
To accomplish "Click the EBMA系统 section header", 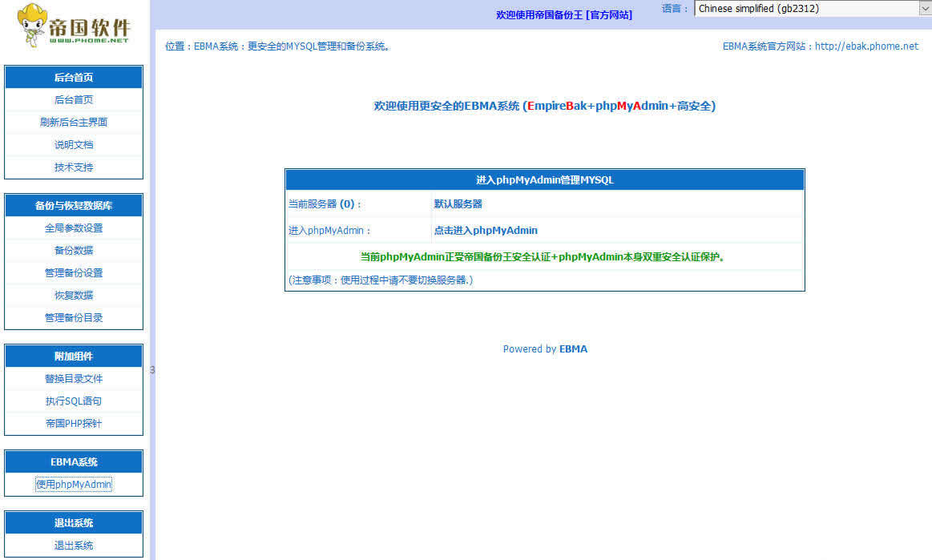I will (x=74, y=462).
